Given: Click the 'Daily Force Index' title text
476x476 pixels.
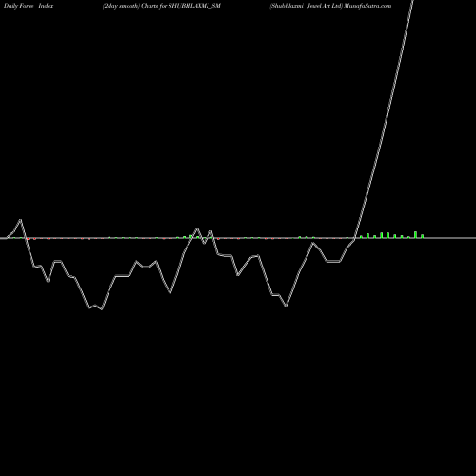Looking at the screenshot, I should click(x=29, y=6).
